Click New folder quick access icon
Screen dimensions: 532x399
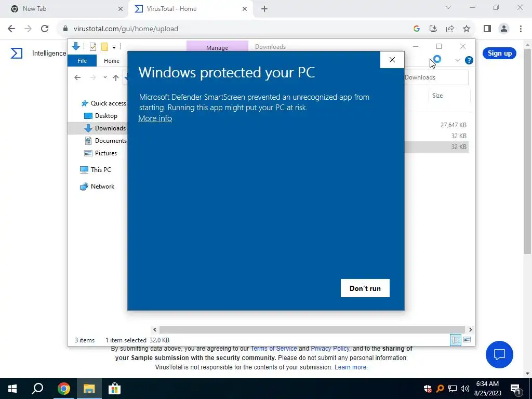[104, 47]
